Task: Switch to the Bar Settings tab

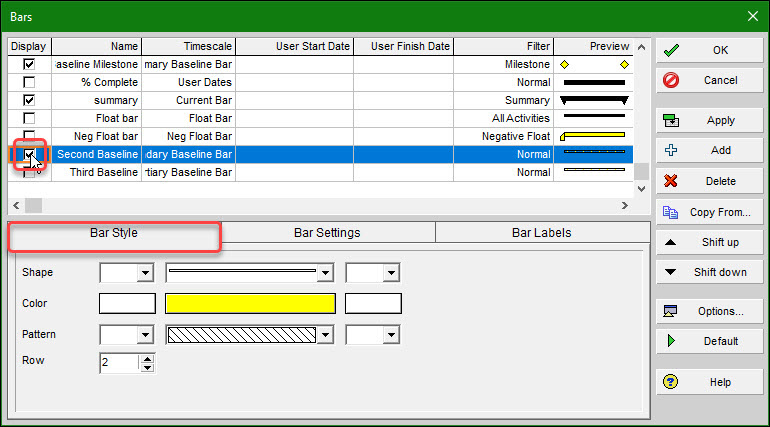Action: 327,233
